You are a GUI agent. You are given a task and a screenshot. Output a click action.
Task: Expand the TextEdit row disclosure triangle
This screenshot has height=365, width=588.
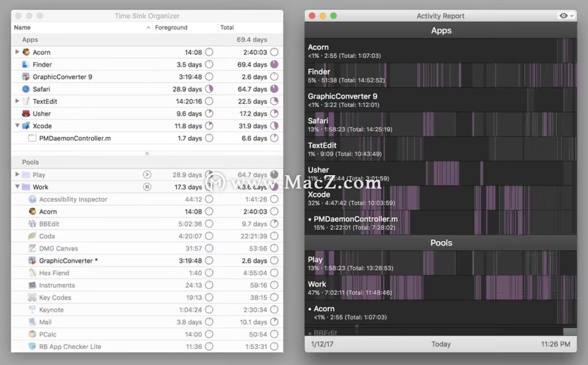17,101
